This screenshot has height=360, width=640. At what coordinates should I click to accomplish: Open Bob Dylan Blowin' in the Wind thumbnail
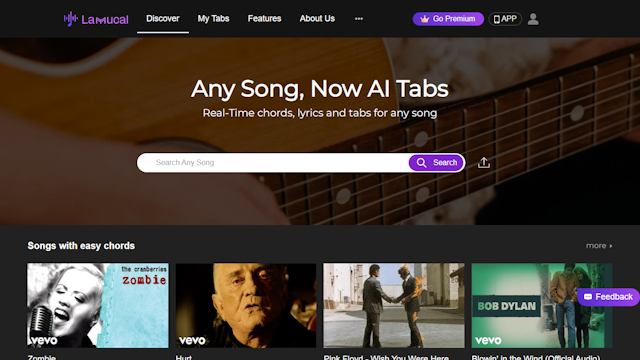pyautogui.click(x=542, y=305)
